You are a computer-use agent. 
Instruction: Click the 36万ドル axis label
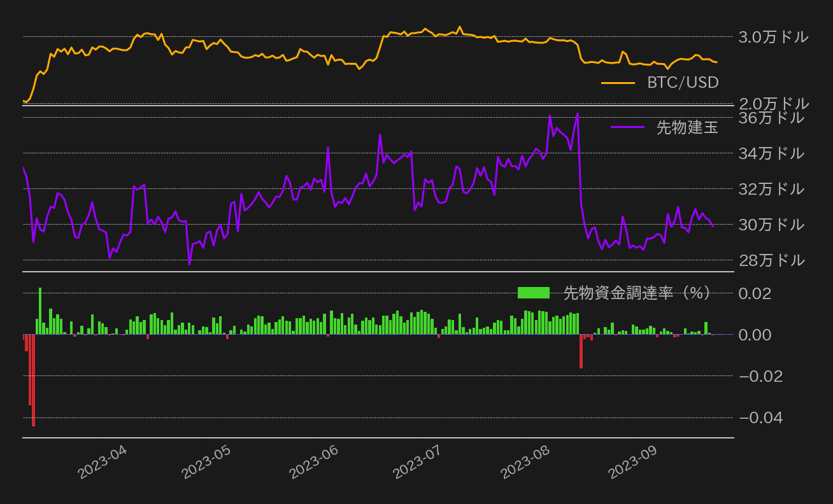pos(771,118)
